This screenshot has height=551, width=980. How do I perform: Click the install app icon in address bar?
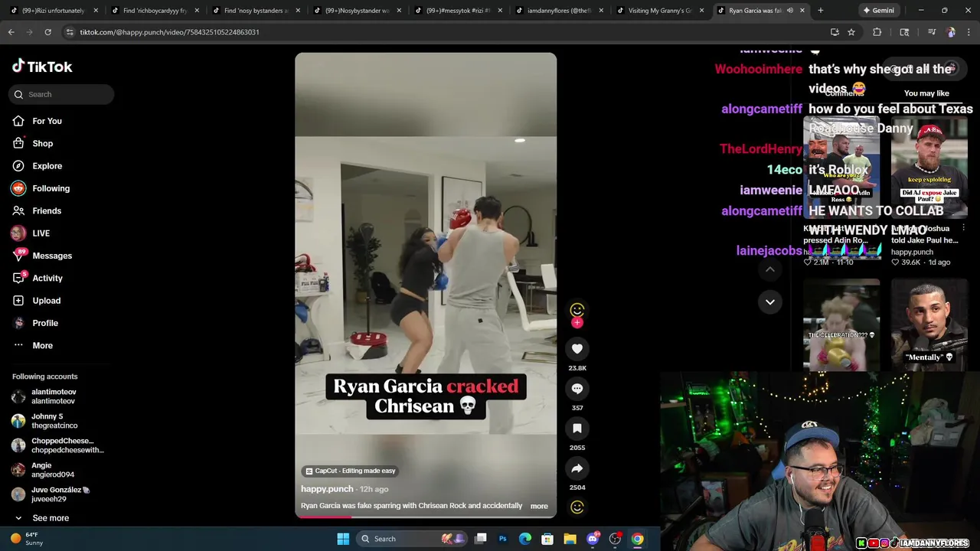pyautogui.click(x=835, y=32)
